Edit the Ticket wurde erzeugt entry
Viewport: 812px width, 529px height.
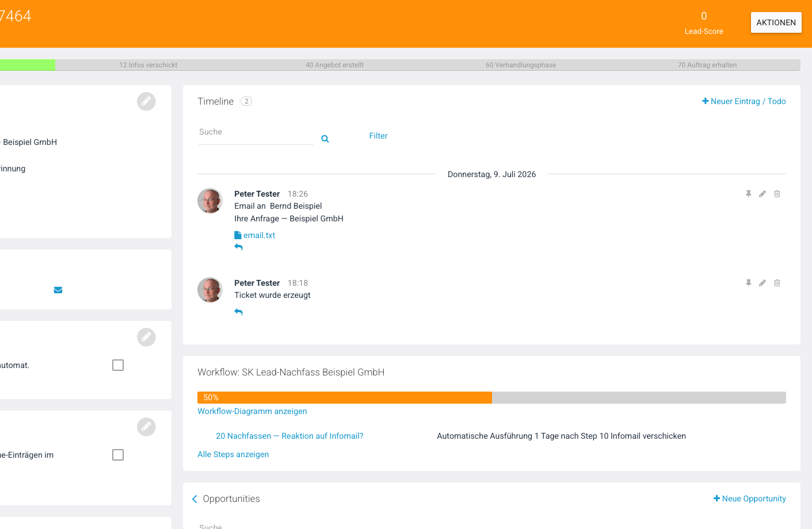[x=763, y=283]
